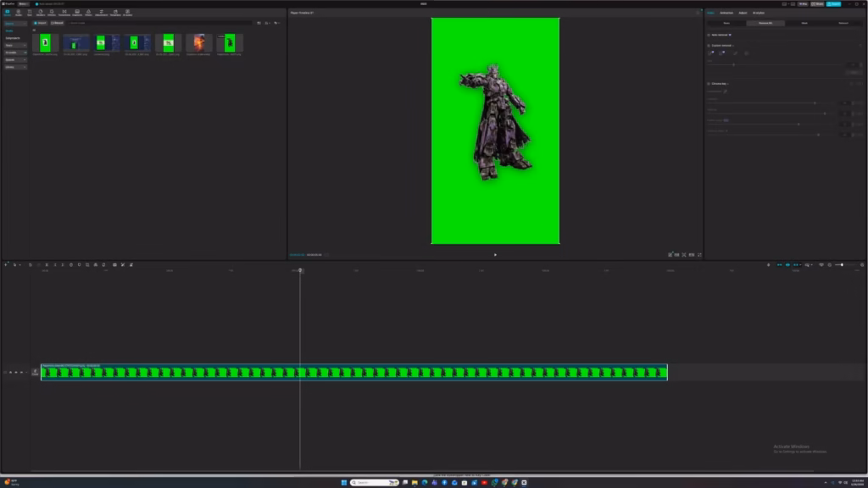The height and width of the screenshot is (488, 868).
Task: Open the Menu button in title bar
Action: point(23,4)
